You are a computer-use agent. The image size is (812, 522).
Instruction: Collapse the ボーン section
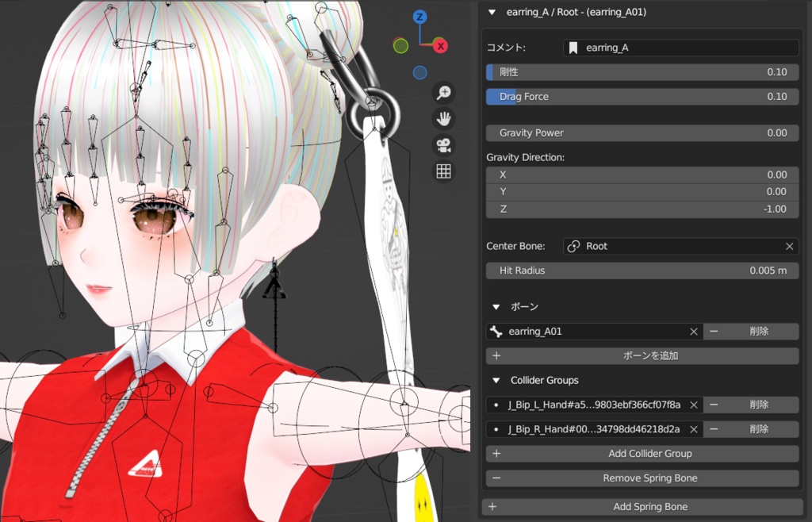tap(496, 307)
